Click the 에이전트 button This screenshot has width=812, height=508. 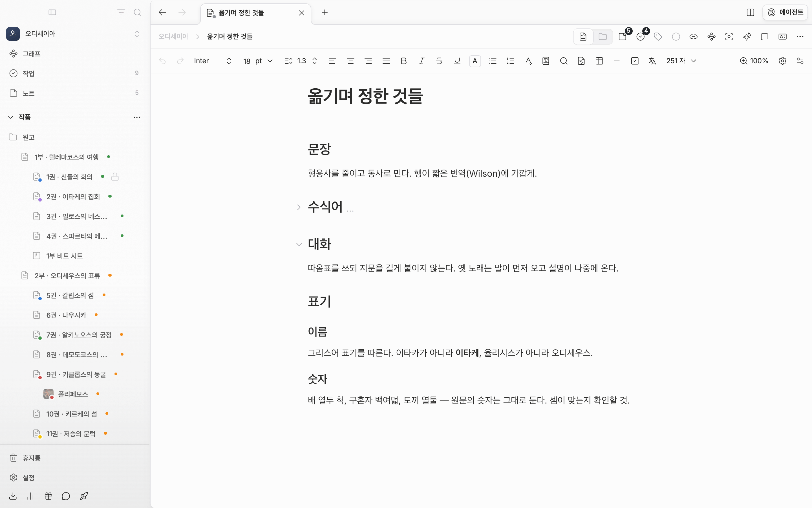click(785, 12)
